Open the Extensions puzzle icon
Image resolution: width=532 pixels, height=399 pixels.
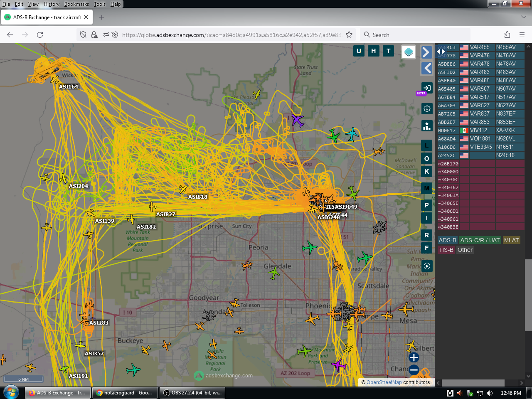pyautogui.click(x=507, y=35)
